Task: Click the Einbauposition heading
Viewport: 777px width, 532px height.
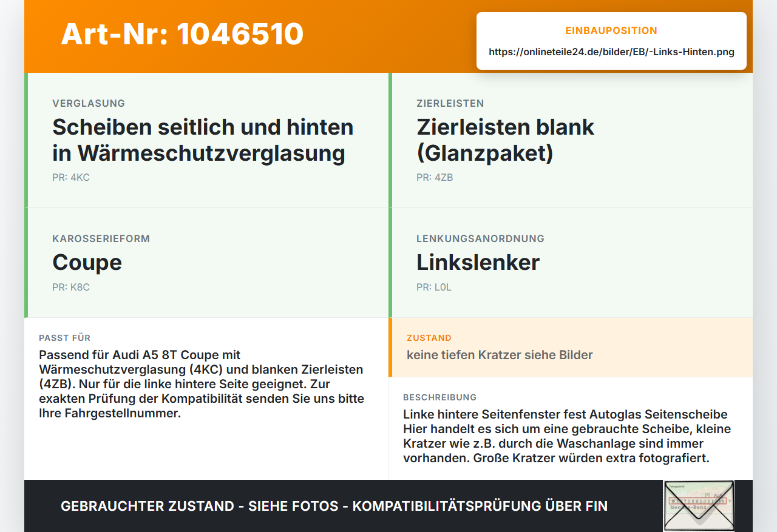Action: [611, 31]
